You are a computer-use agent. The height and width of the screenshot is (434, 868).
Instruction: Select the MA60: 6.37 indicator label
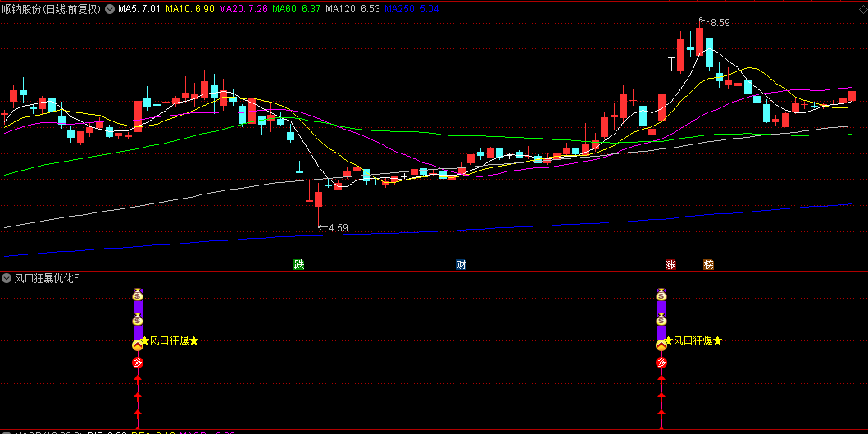(x=297, y=9)
